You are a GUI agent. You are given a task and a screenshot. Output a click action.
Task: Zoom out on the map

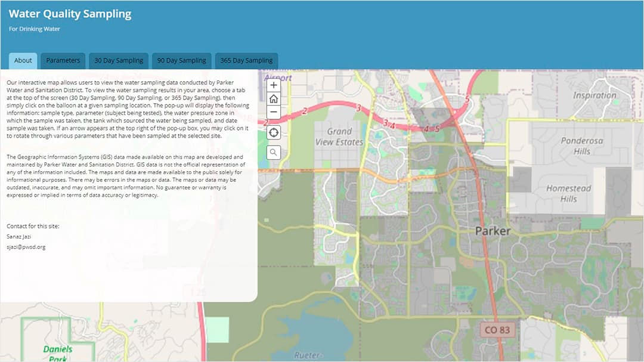pyautogui.click(x=273, y=112)
